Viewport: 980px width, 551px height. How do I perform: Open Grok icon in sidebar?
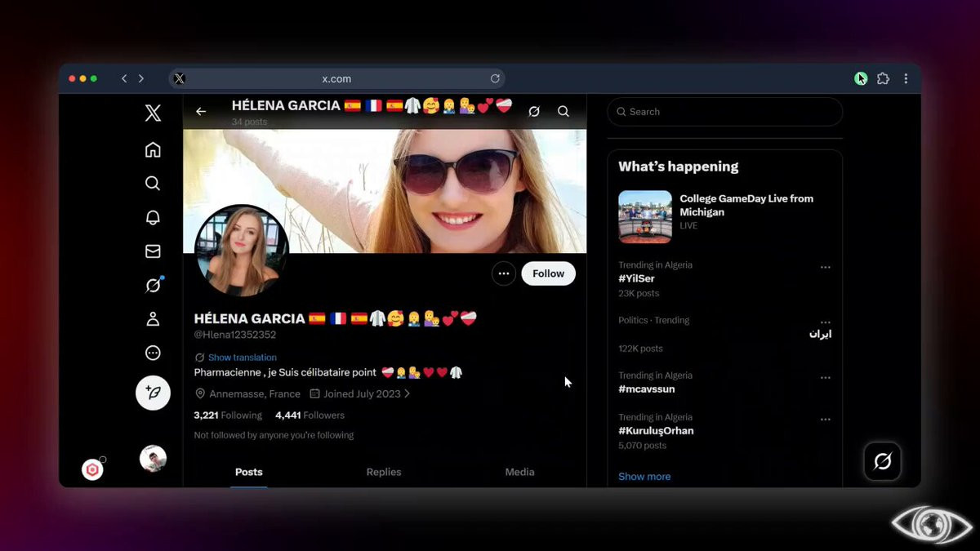(153, 285)
